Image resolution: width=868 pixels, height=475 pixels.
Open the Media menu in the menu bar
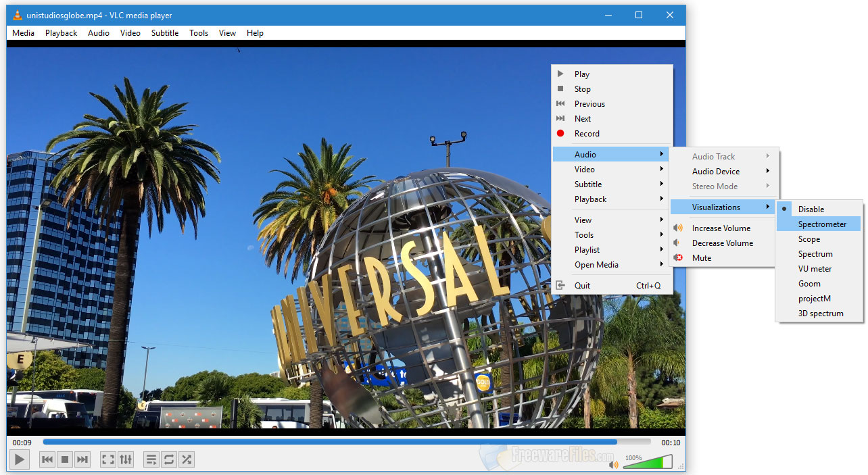(x=24, y=33)
